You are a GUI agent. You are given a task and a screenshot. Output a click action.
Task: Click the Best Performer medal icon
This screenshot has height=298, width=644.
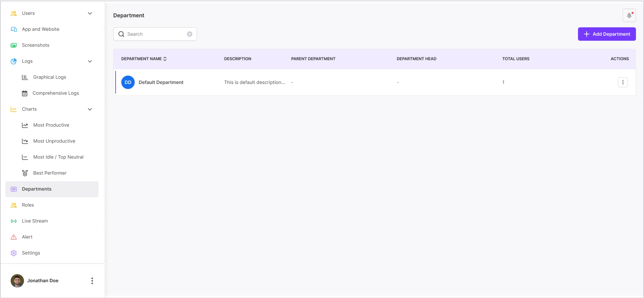[x=25, y=173]
